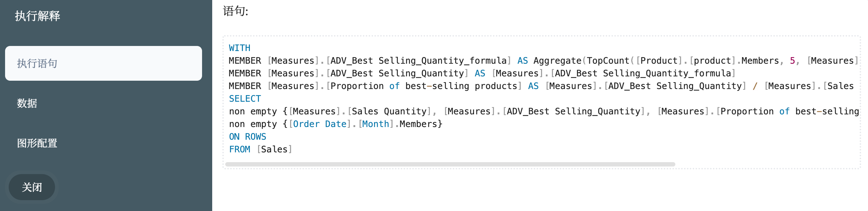This screenshot has height=211, width=868.
Task: Click ADV_Best Selling_Quantity_formula in first MEMBER line
Action: 418,61
